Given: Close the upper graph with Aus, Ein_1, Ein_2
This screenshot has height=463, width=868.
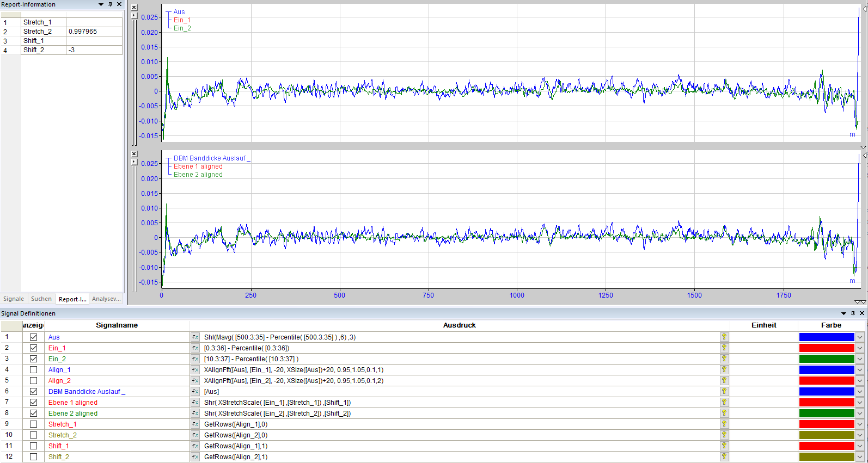Looking at the screenshot, I should click(135, 8).
